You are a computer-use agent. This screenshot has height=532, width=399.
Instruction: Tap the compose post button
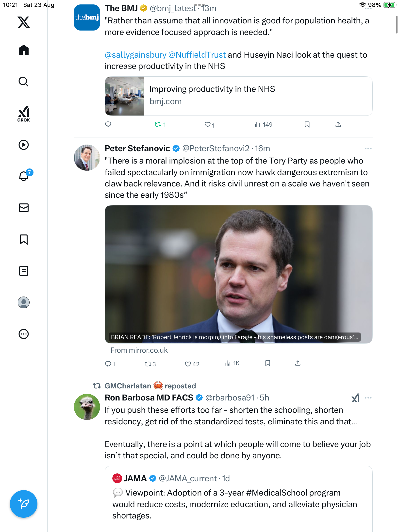24,504
